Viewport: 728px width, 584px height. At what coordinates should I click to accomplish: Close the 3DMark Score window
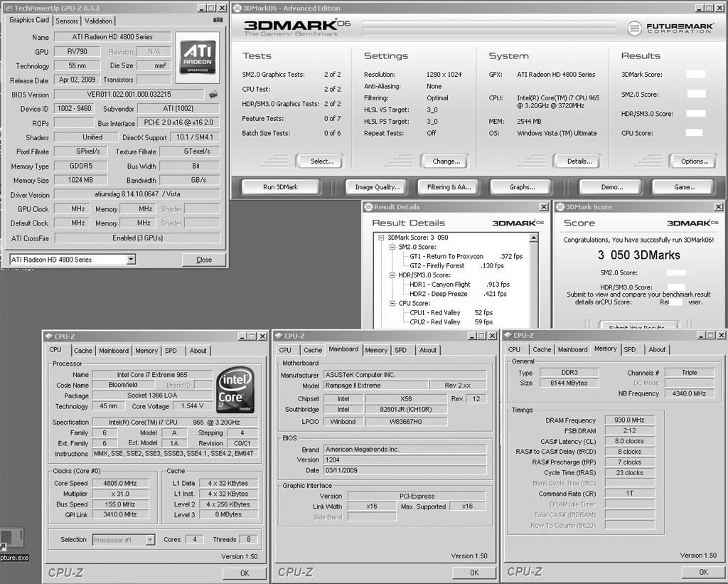718,207
